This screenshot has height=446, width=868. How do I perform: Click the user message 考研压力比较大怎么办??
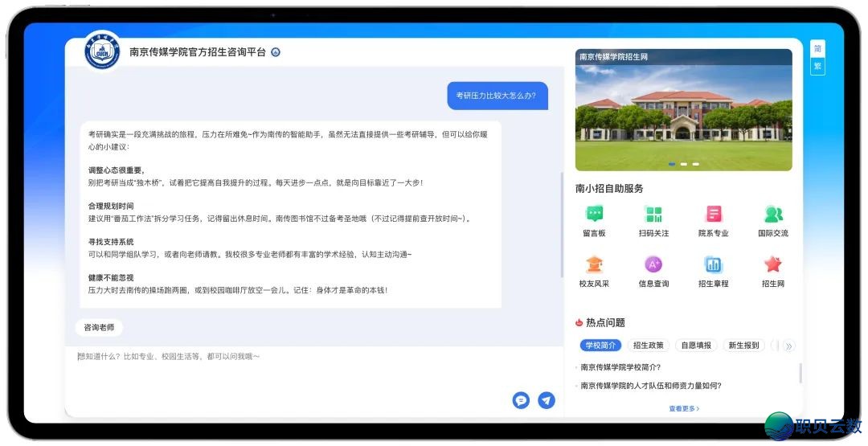pyautogui.click(x=496, y=96)
